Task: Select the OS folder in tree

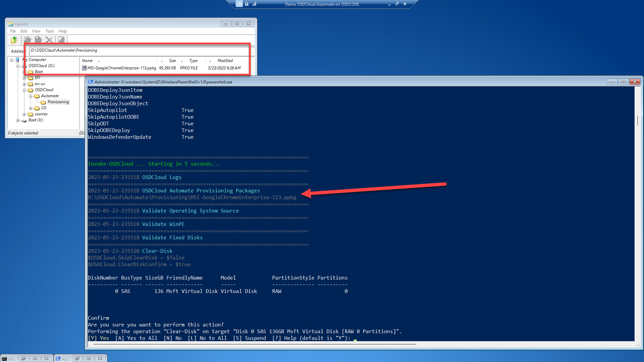Action: [44, 108]
